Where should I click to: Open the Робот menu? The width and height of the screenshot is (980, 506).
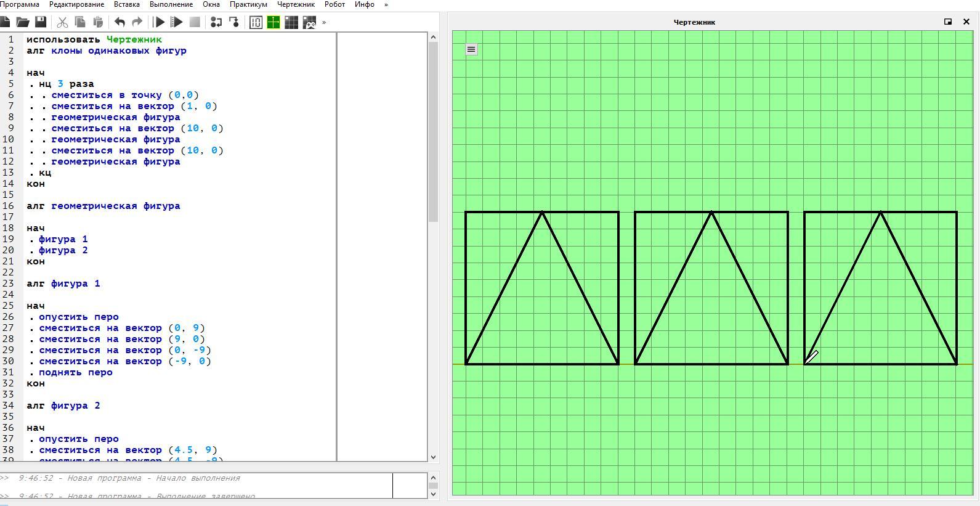(334, 4)
